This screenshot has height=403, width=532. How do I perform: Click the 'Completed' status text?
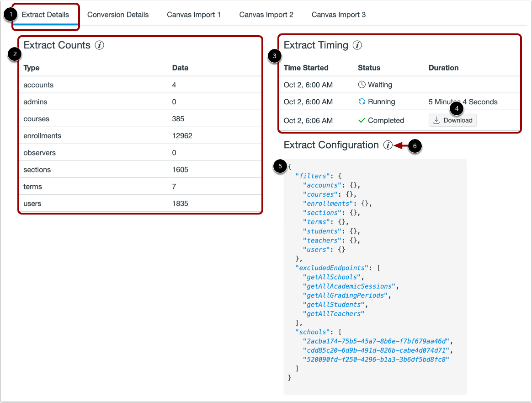(386, 120)
